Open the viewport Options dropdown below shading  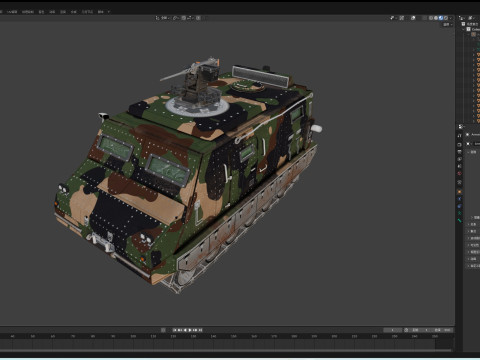click(x=447, y=25)
